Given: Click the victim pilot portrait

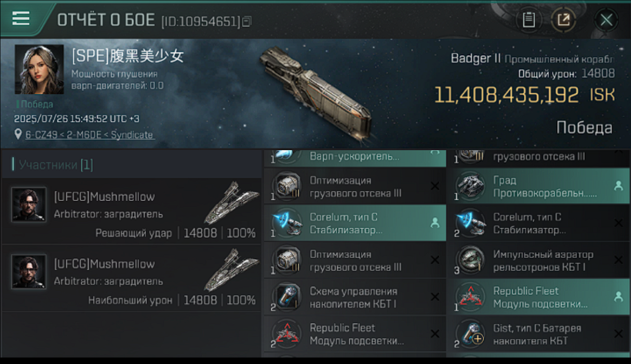Looking at the screenshot, I should tap(39, 70).
